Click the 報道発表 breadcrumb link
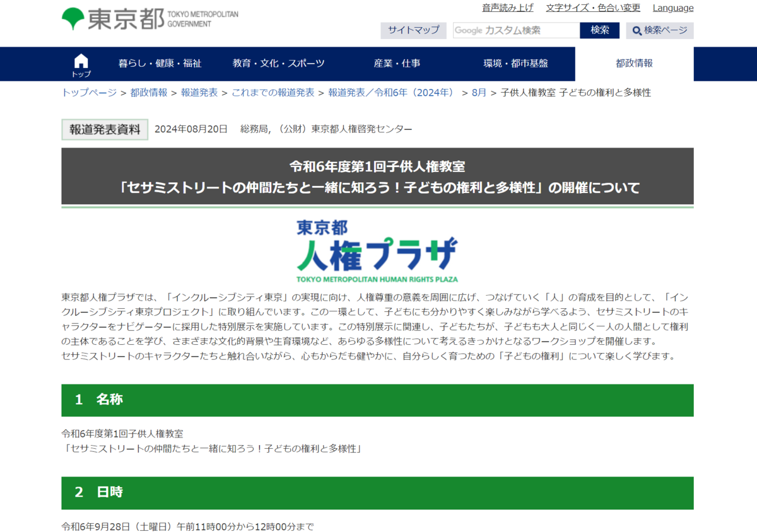This screenshot has height=532, width=757. tap(199, 93)
